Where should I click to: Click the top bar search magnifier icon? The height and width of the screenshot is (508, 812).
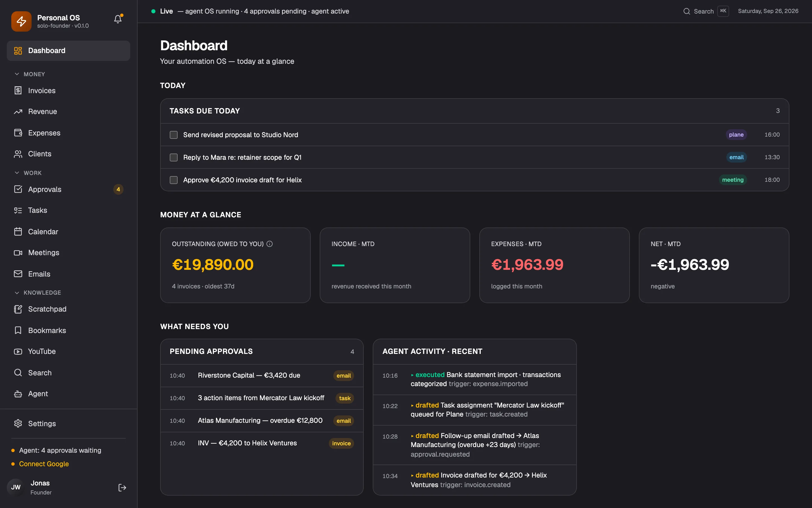687,11
